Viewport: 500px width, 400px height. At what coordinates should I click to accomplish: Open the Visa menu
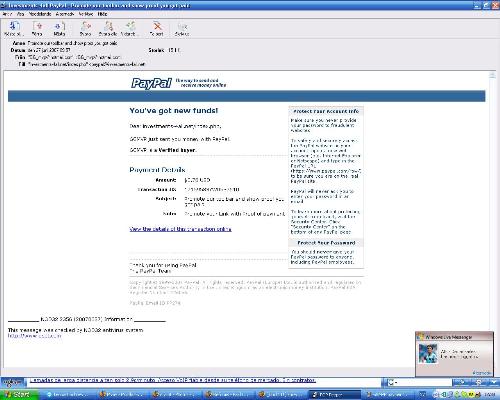pyautogui.click(x=20, y=14)
